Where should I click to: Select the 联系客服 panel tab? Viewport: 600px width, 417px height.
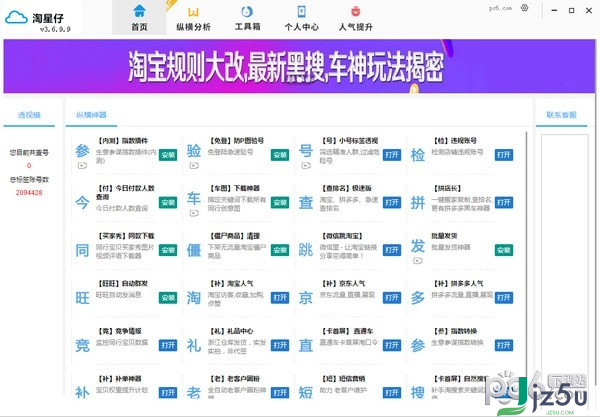coord(561,115)
